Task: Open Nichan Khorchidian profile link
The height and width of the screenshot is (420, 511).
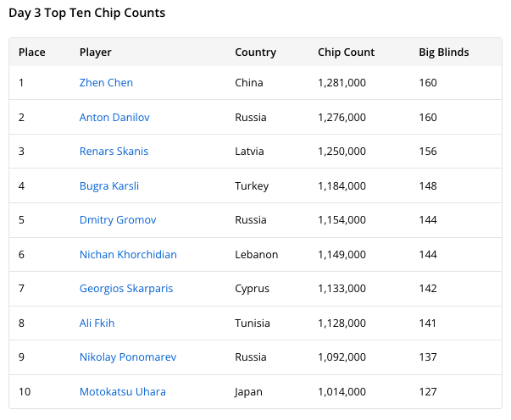Action: click(x=128, y=255)
